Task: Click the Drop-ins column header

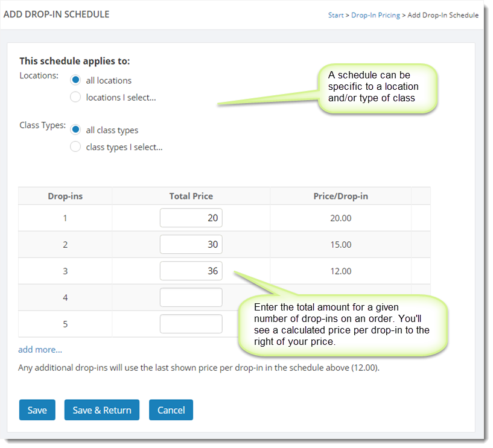Action: pyautogui.click(x=65, y=196)
